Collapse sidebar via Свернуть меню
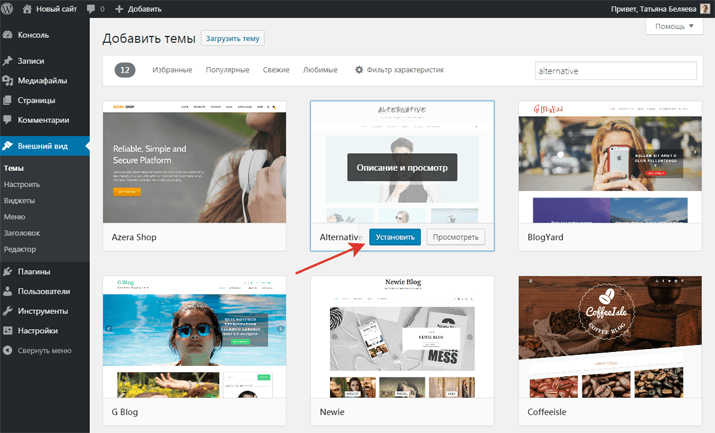The height and width of the screenshot is (433, 715). (x=45, y=351)
